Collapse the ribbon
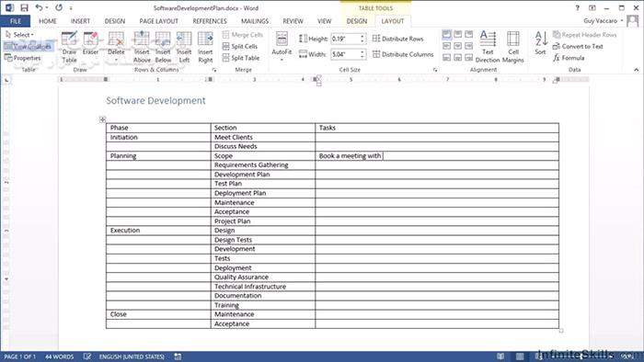Screen dimensions: 644x362 point(637,70)
